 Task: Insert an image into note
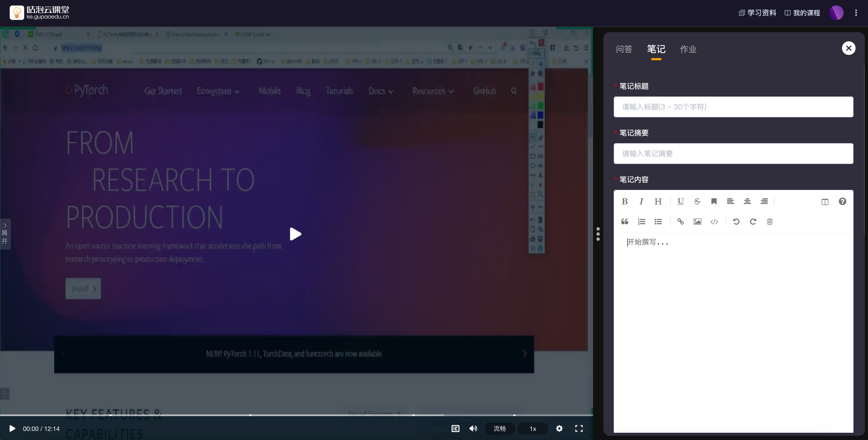[x=698, y=222]
